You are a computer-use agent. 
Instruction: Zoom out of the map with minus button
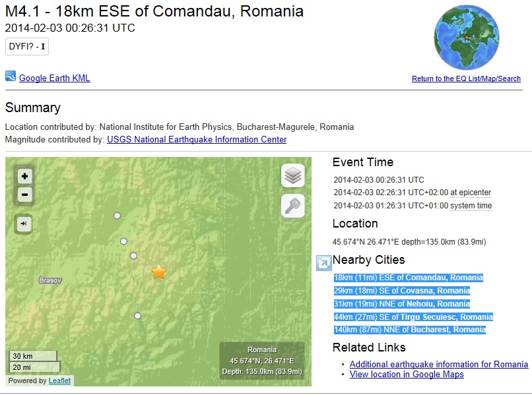pyautogui.click(x=25, y=195)
